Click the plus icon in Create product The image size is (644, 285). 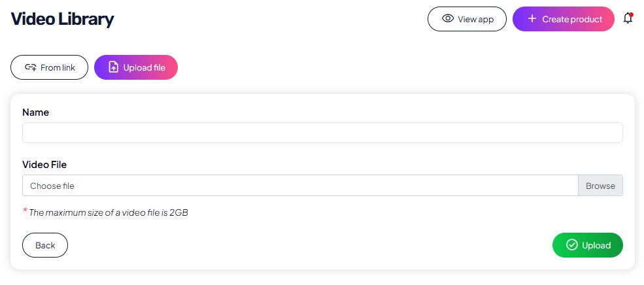click(x=532, y=19)
